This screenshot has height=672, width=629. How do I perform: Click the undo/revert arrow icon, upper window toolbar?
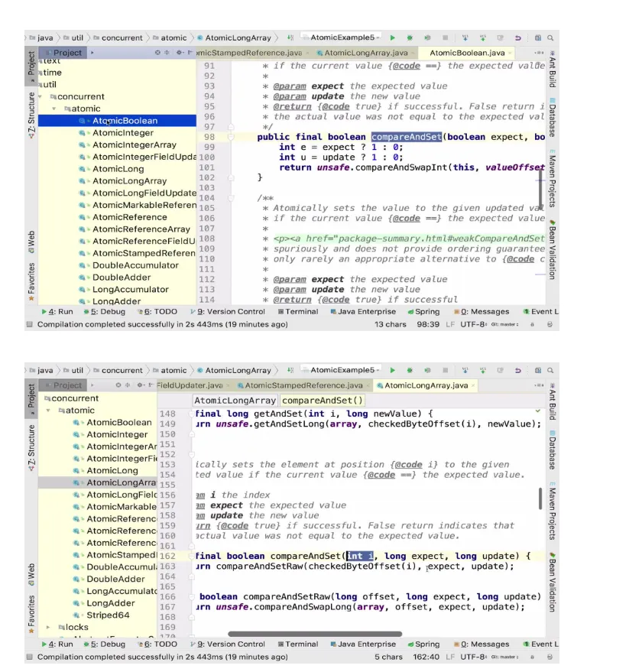pos(517,37)
